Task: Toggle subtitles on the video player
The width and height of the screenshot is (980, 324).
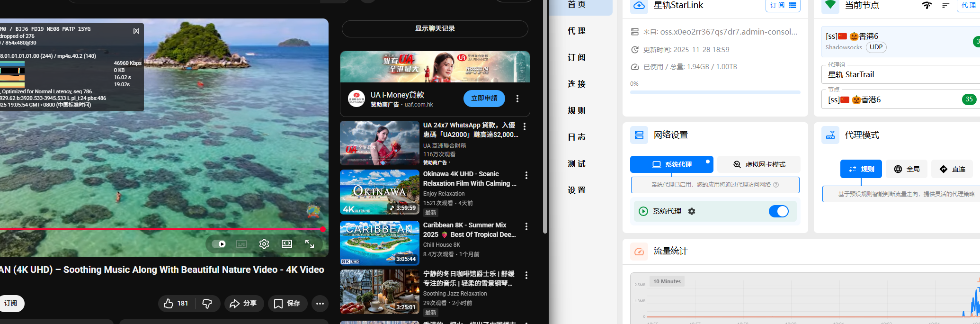Action: (241, 244)
